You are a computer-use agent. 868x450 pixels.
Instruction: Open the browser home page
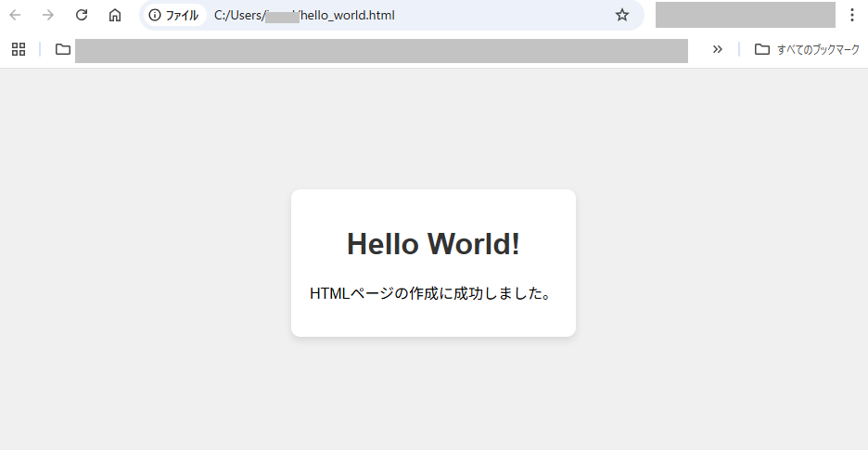(x=115, y=15)
